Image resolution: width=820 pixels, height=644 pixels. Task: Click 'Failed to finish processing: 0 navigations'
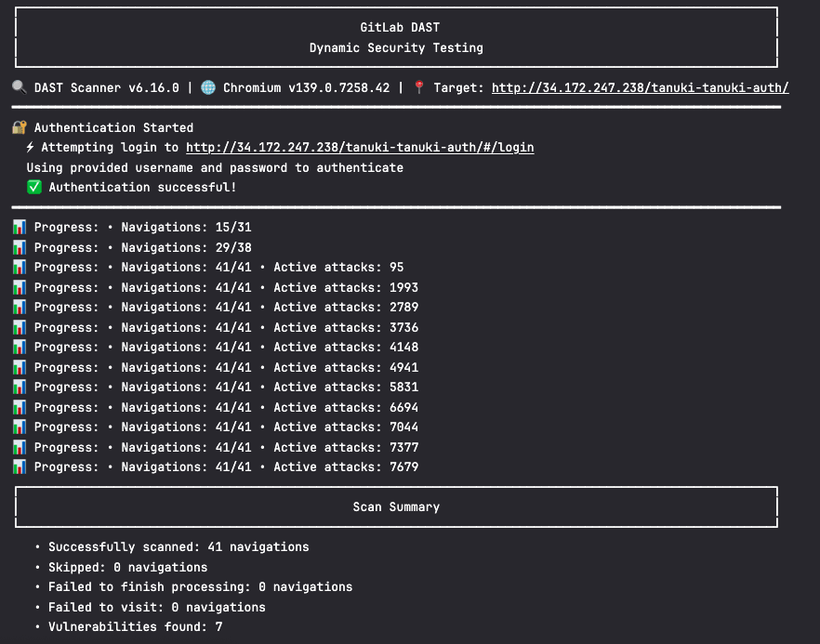(x=200, y=587)
